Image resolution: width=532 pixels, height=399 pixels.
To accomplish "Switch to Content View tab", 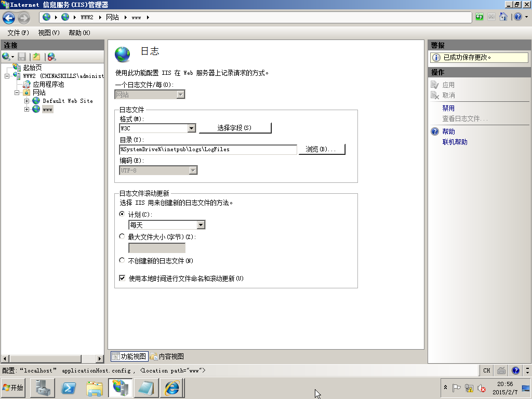I will pyautogui.click(x=167, y=356).
